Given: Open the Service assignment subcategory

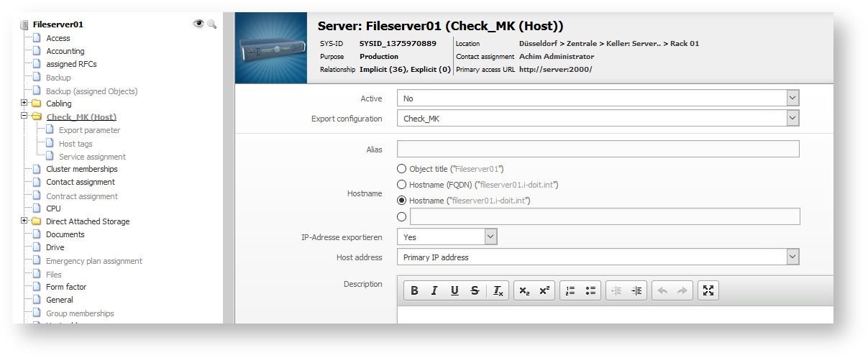Looking at the screenshot, I should pos(92,157).
